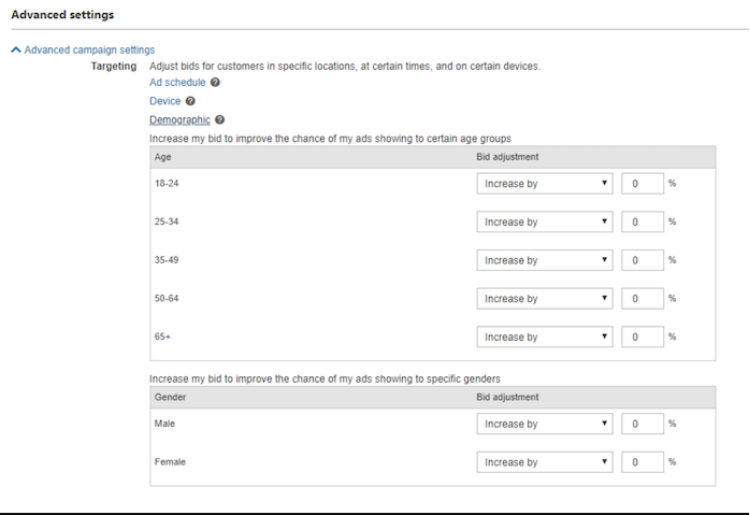Click percent field for age 50-64
The image size is (750, 515).
click(642, 298)
